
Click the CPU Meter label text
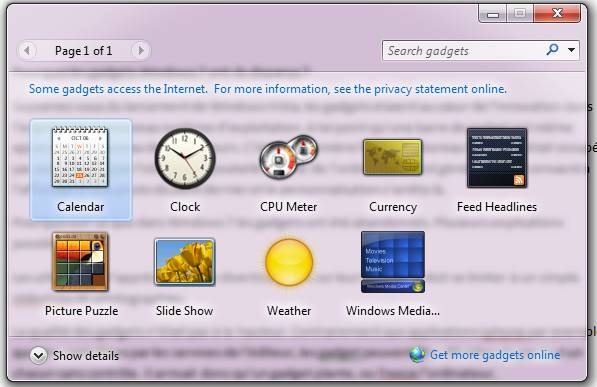pyautogui.click(x=289, y=207)
